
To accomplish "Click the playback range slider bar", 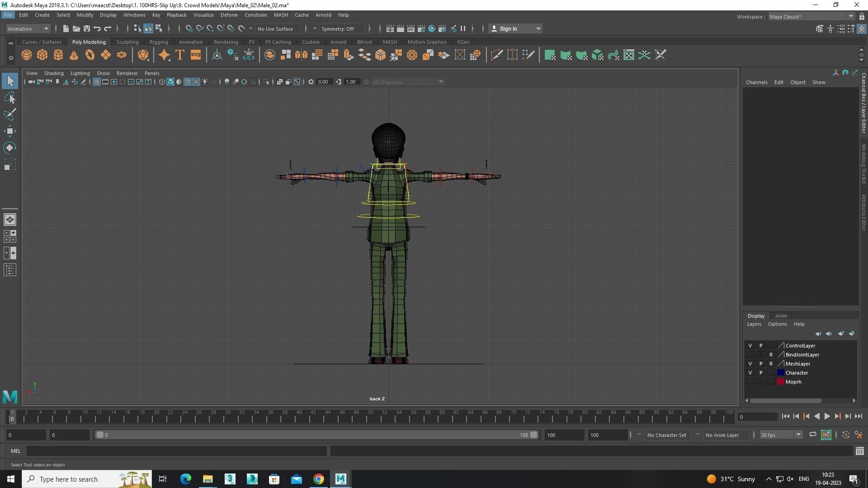I will tap(316, 435).
